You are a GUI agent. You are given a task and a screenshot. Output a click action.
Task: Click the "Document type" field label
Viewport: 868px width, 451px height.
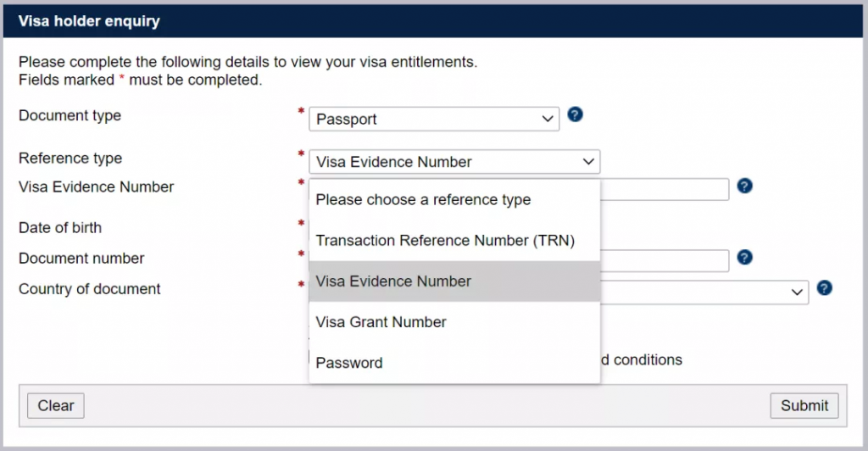[x=70, y=115]
